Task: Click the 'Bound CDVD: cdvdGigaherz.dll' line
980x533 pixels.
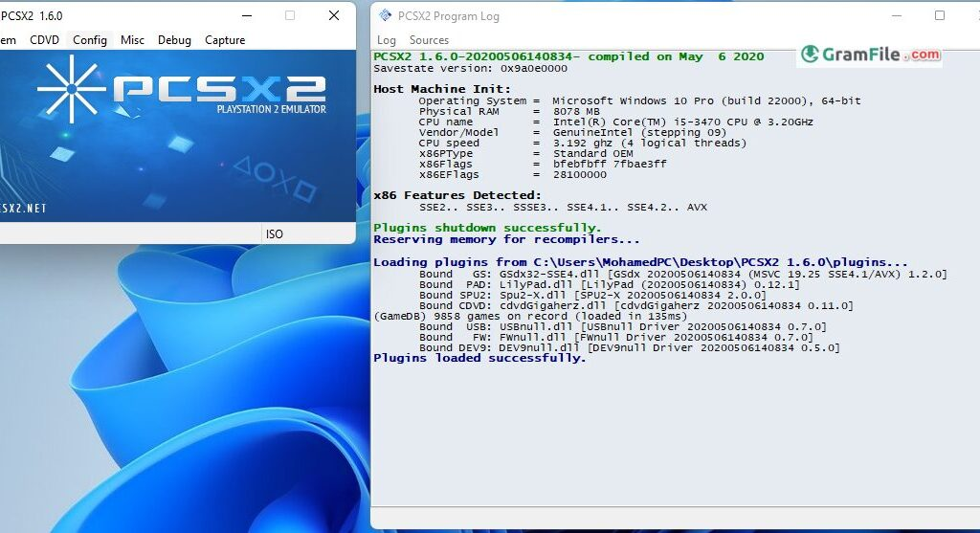Action: [635, 306]
